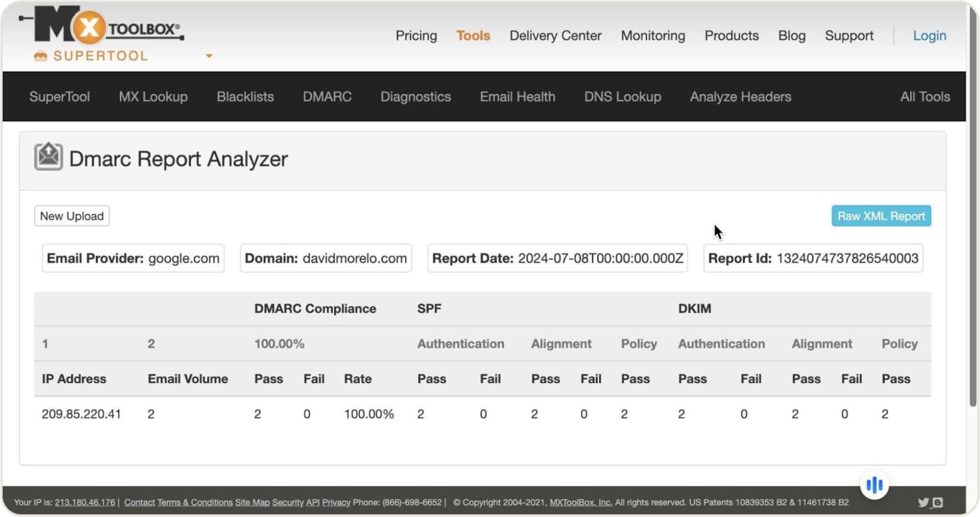The height and width of the screenshot is (517, 980).
Task: Switch to the MX Lookup tab
Action: point(153,97)
